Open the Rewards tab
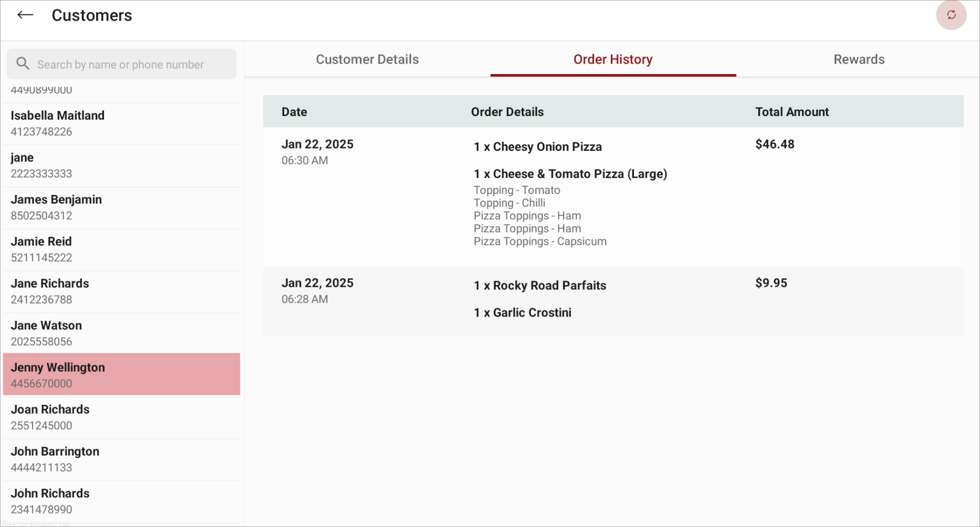This screenshot has width=980, height=527. pyautogui.click(x=859, y=59)
